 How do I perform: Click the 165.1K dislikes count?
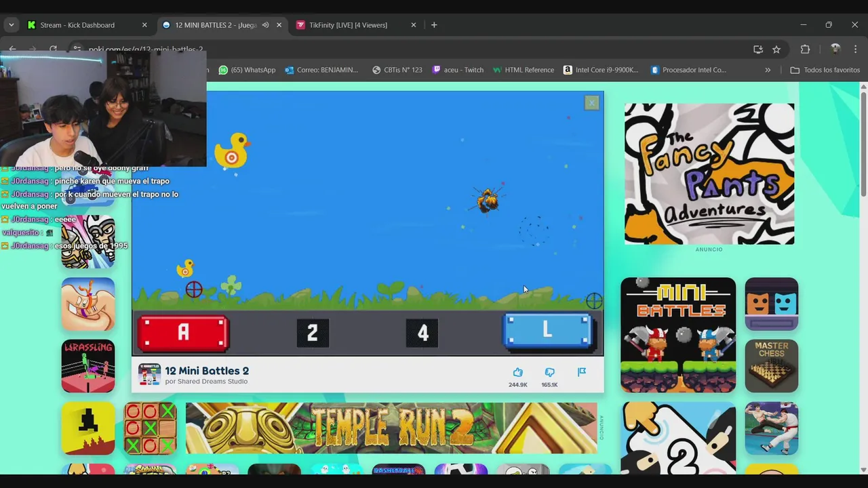click(549, 385)
